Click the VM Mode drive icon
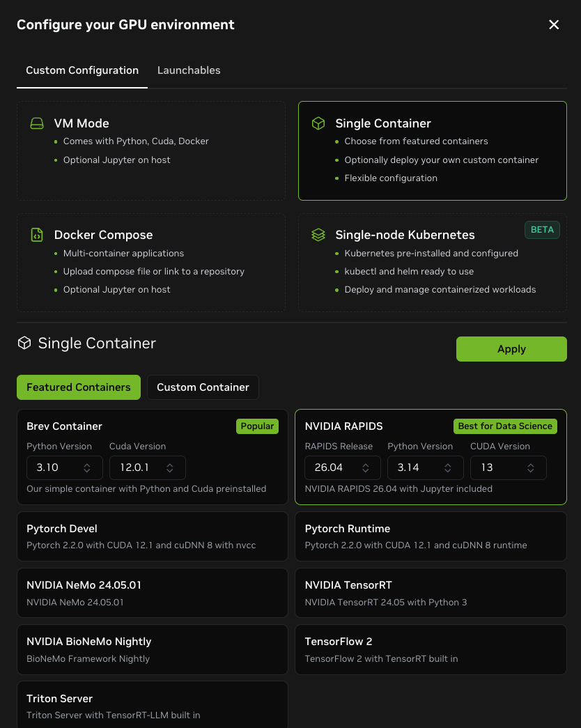The image size is (581, 728). click(37, 123)
